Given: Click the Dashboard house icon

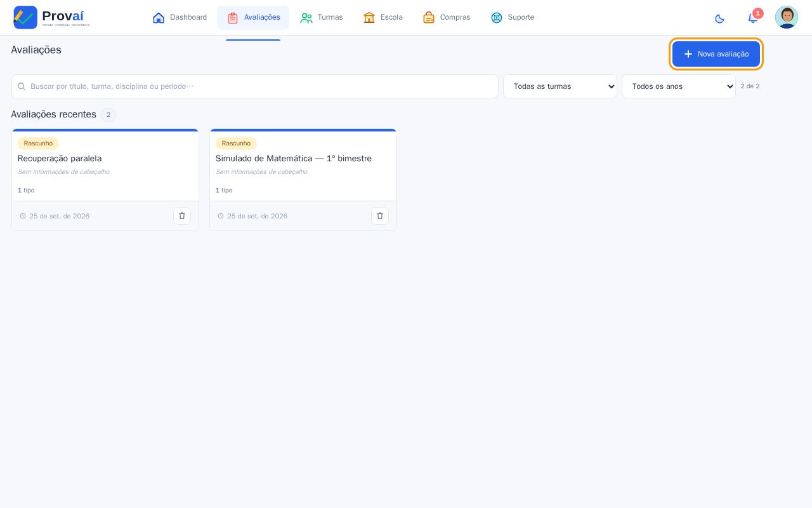Looking at the screenshot, I should [159, 18].
